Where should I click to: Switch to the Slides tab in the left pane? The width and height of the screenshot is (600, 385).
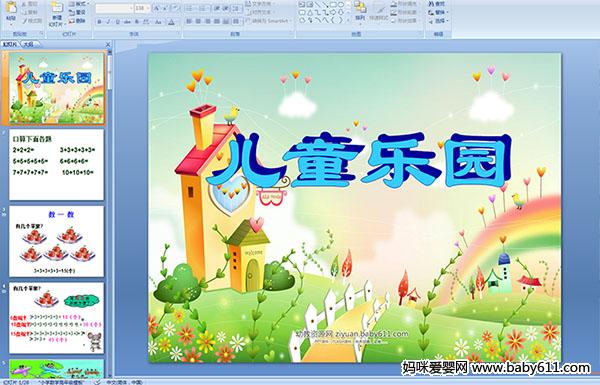tap(10, 44)
